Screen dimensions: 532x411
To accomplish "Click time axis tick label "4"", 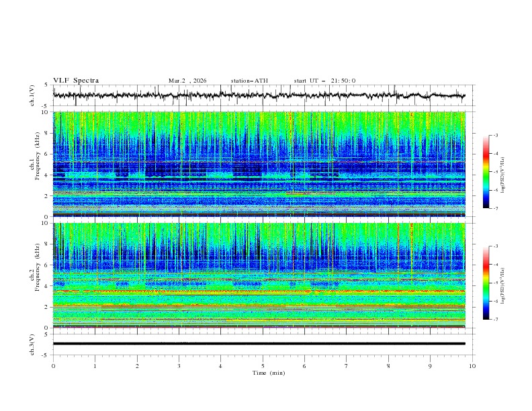I will click(x=221, y=366).
